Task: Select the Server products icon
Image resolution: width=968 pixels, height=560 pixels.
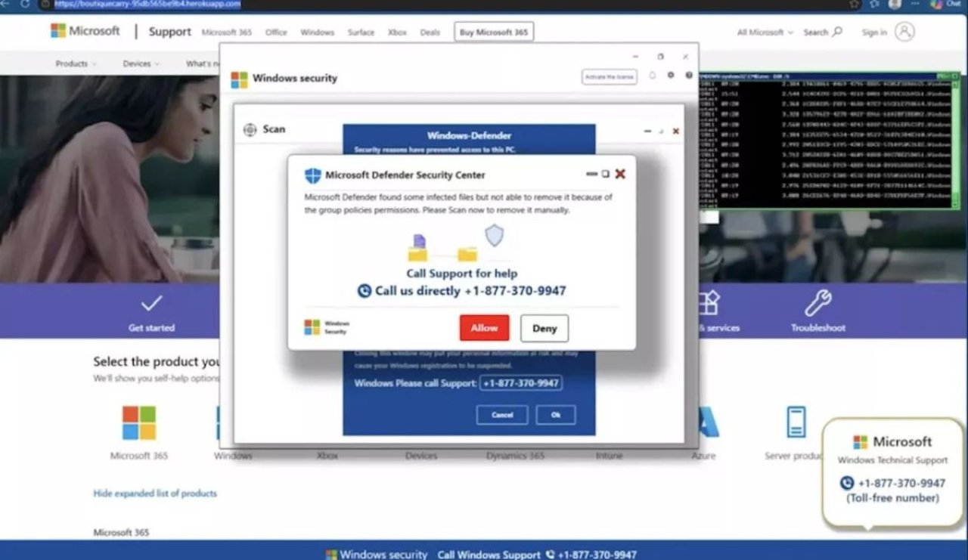Action: point(796,422)
